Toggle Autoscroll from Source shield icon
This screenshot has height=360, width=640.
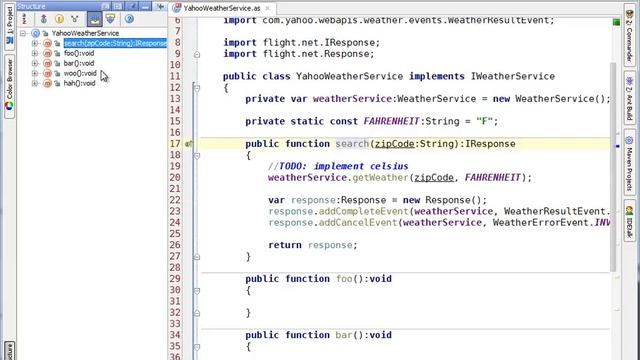tap(110, 19)
